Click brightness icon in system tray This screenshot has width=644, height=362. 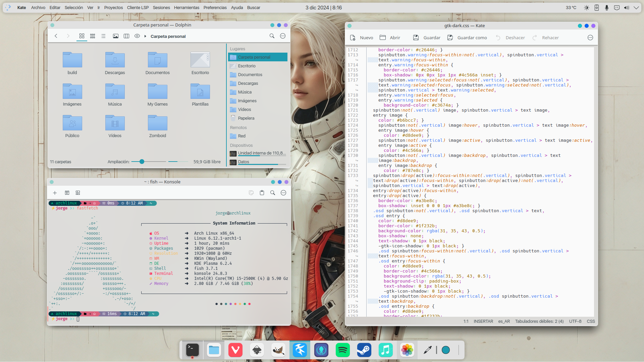(x=587, y=7)
